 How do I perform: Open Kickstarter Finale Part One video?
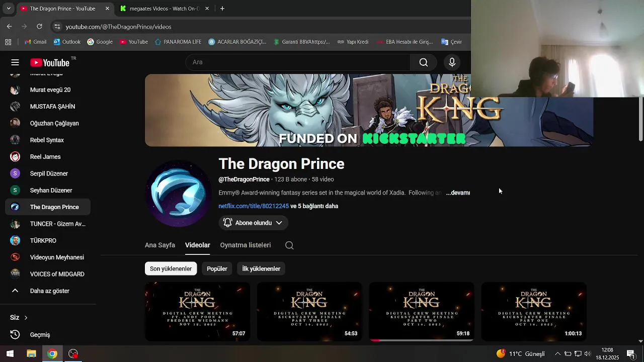534,312
